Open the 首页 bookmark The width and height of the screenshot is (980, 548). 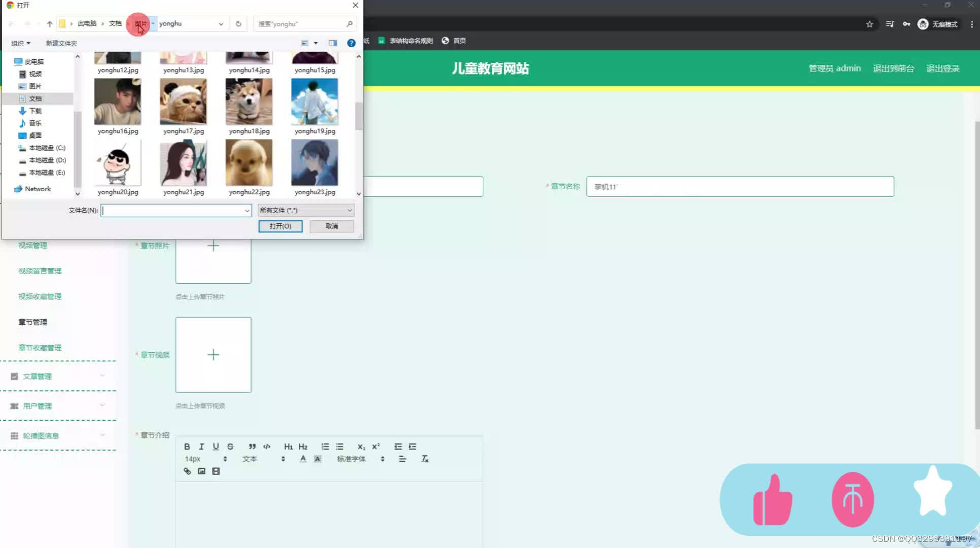pyautogui.click(x=454, y=41)
